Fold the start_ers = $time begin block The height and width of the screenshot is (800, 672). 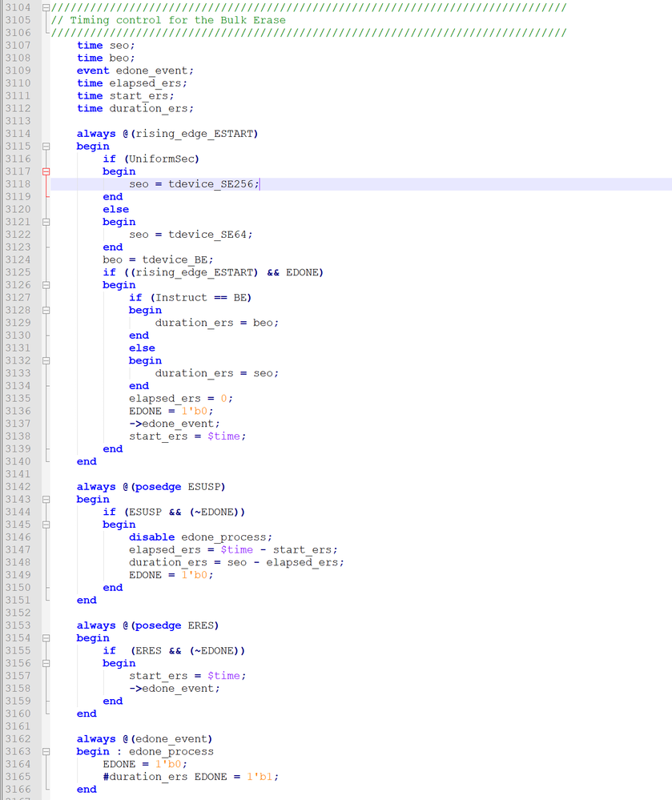point(46,663)
